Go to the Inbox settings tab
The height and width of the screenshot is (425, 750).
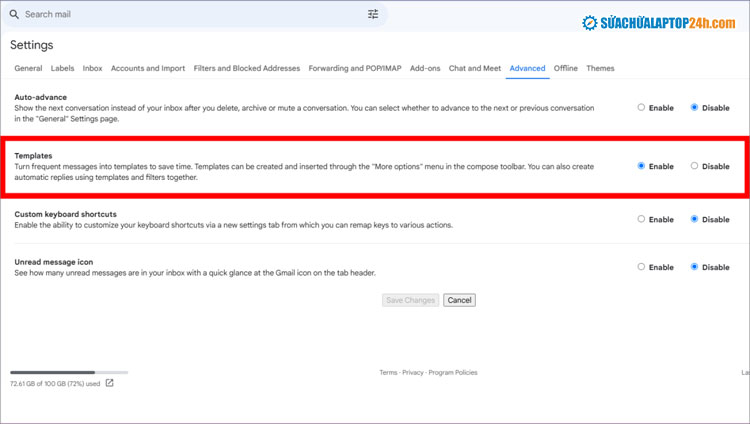pyautogui.click(x=92, y=68)
